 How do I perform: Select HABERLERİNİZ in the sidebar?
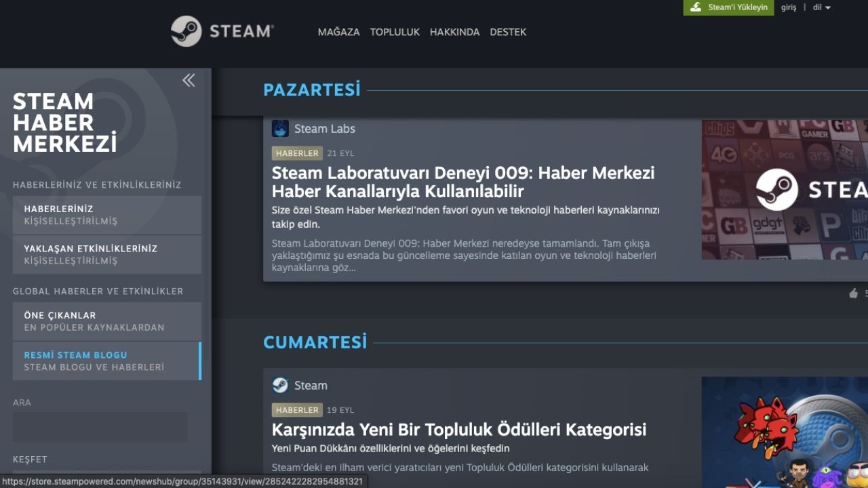pos(107,215)
